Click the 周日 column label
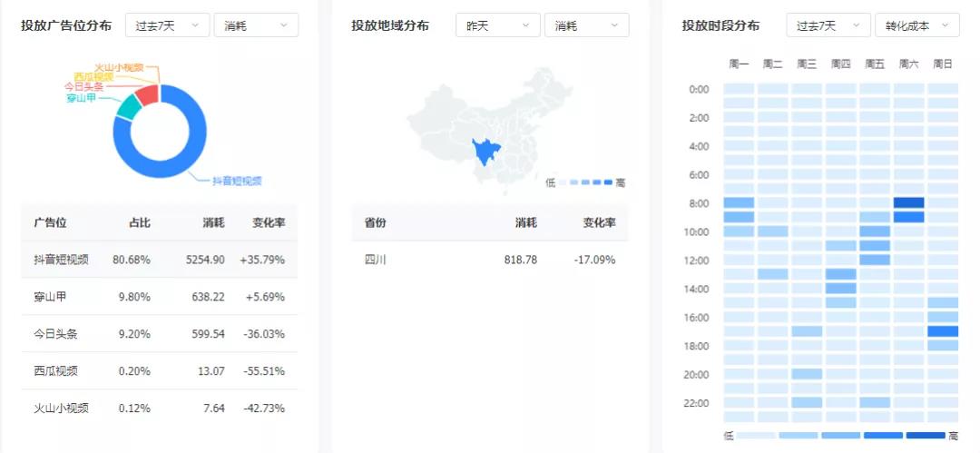 coord(943,64)
